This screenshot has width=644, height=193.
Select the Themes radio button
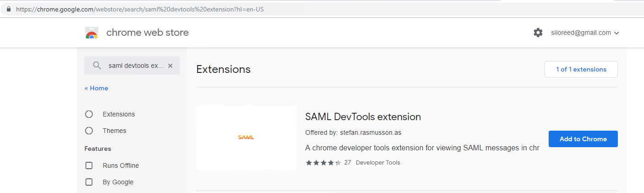tap(89, 131)
